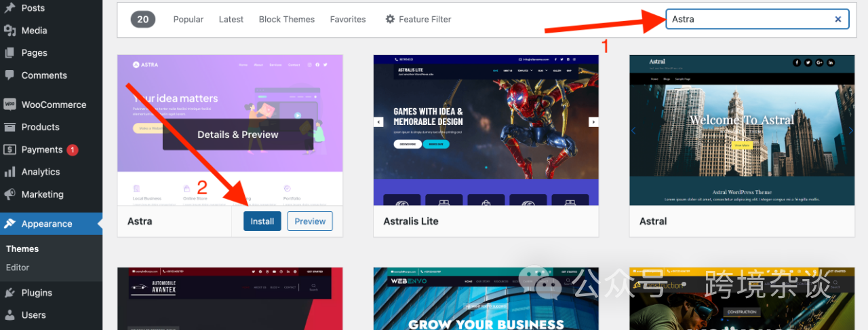Viewport: 868px width, 330px height.
Task: Switch to Block Themes tab
Action: click(x=287, y=19)
